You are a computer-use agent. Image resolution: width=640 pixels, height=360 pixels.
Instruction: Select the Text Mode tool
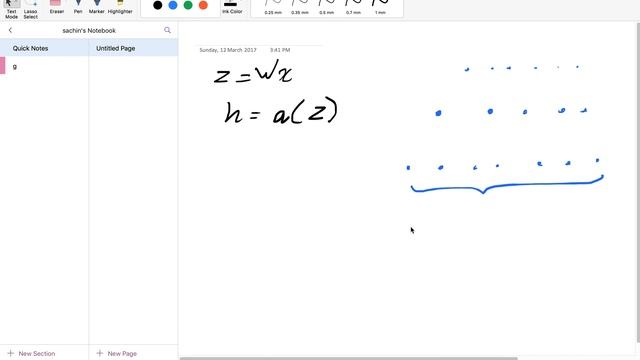click(x=11, y=9)
